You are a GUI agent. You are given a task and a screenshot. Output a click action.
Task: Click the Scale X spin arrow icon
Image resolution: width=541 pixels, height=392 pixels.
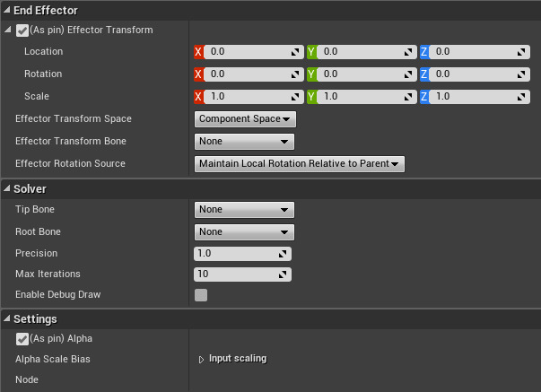tap(294, 96)
